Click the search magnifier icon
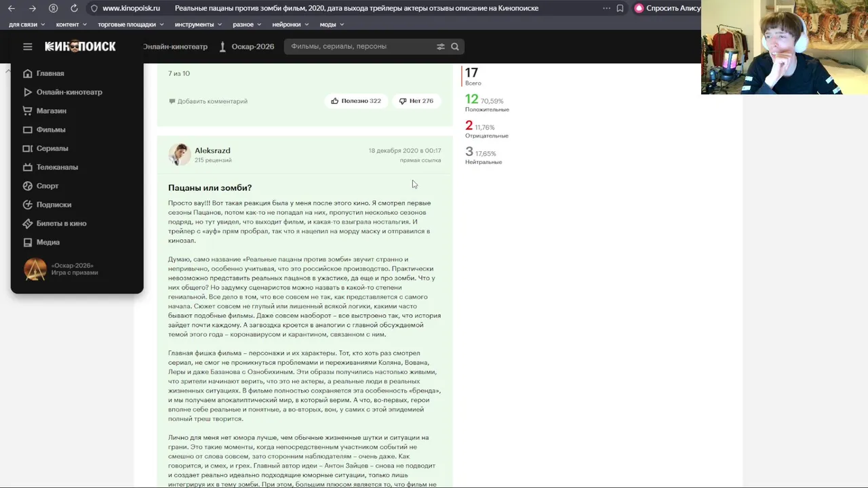This screenshot has width=868, height=488. coord(455,46)
